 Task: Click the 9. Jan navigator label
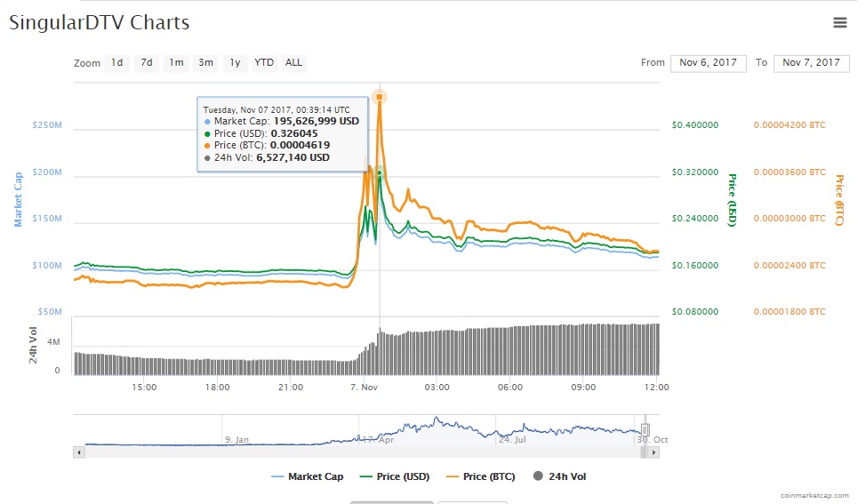(237, 440)
